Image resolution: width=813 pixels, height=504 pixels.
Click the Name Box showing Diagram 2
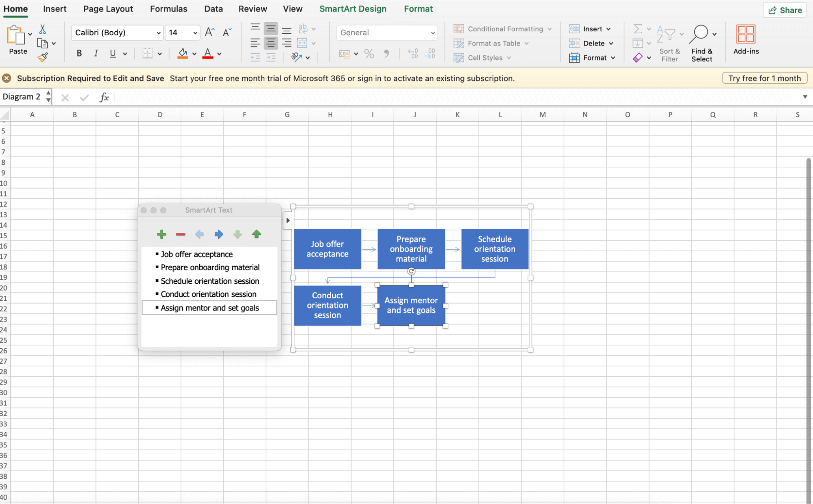pos(22,97)
